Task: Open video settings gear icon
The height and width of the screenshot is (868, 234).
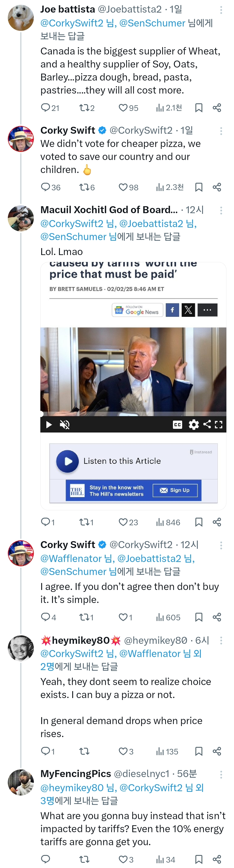Action: click(194, 424)
